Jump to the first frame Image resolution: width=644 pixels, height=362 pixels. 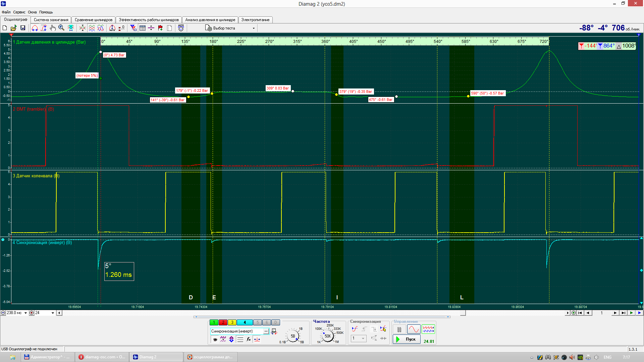click(580, 313)
